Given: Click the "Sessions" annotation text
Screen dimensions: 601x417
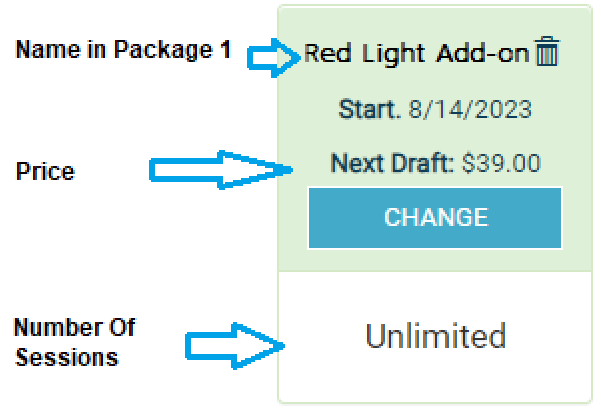Looking at the screenshot, I should coord(67,357).
